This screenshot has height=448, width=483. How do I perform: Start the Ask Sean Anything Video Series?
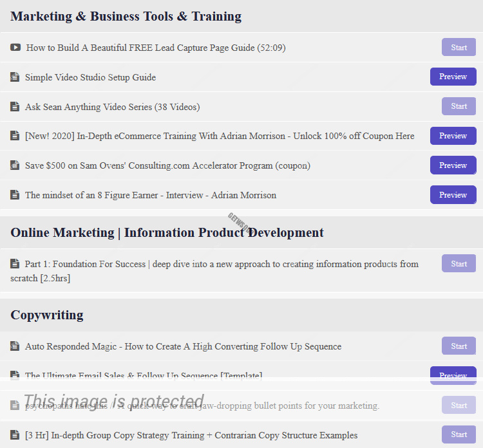coord(459,106)
